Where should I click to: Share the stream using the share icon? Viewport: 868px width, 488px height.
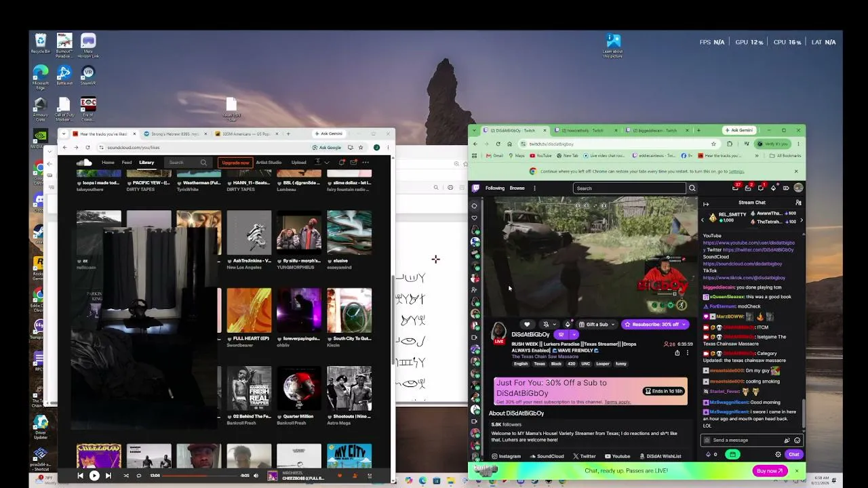click(677, 352)
